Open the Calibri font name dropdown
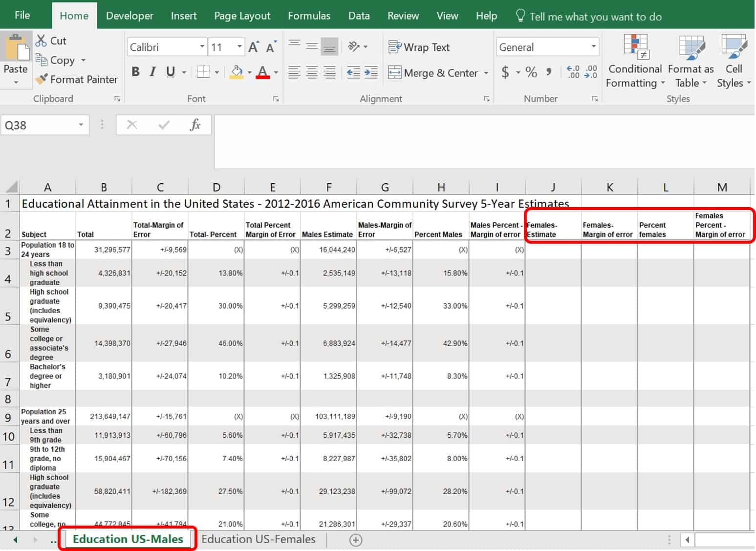This screenshot has height=551, width=756. [202, 47]
